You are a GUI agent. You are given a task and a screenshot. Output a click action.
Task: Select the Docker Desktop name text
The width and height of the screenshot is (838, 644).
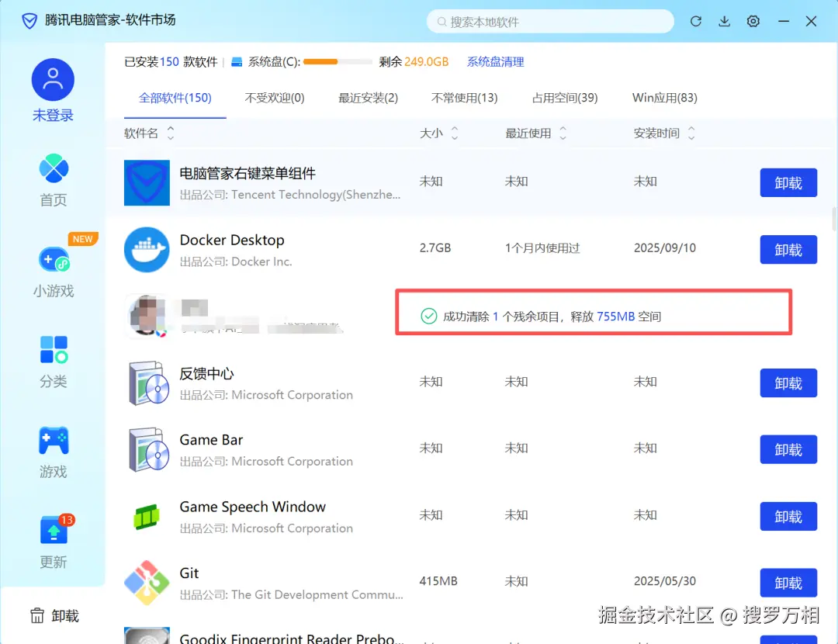232,241
